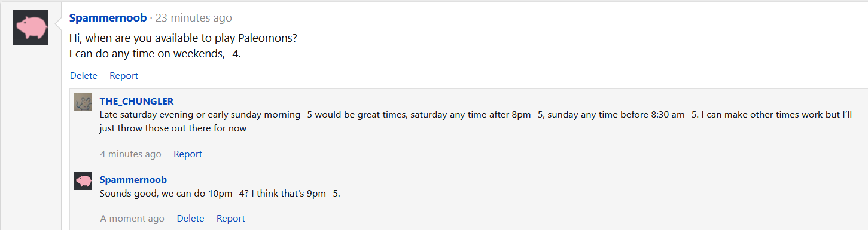Screen dimensions: 868x230
Task: Click the "Hi, when are you available" line
Action: [x=183, y=38]
